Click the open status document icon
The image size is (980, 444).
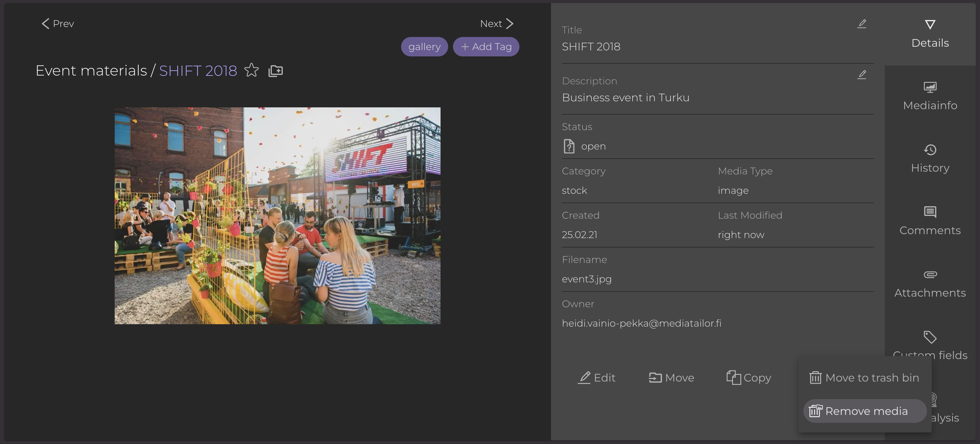click(x=569, y=146)
